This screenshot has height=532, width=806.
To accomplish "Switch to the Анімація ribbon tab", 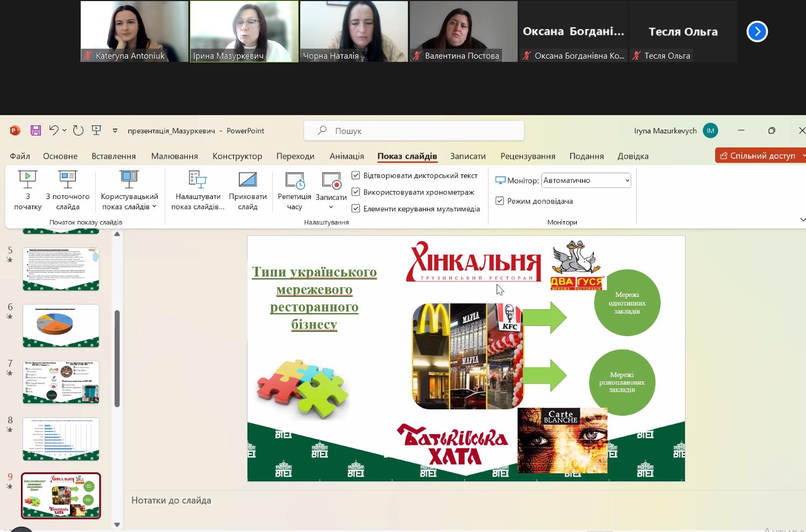I will (347, 156).
